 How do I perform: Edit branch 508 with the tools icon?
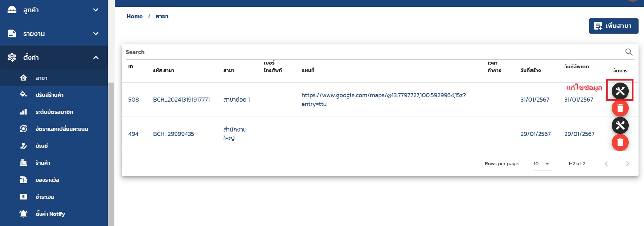[620, 91]
